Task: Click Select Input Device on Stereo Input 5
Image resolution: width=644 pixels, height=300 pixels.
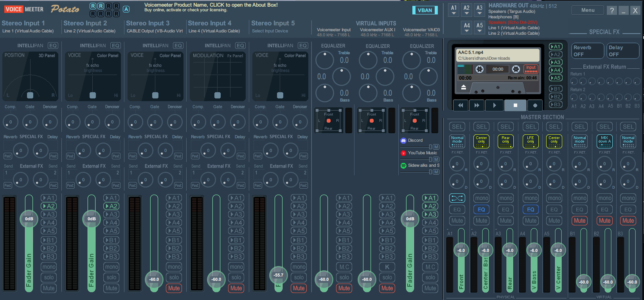Action: pos(270,31)
